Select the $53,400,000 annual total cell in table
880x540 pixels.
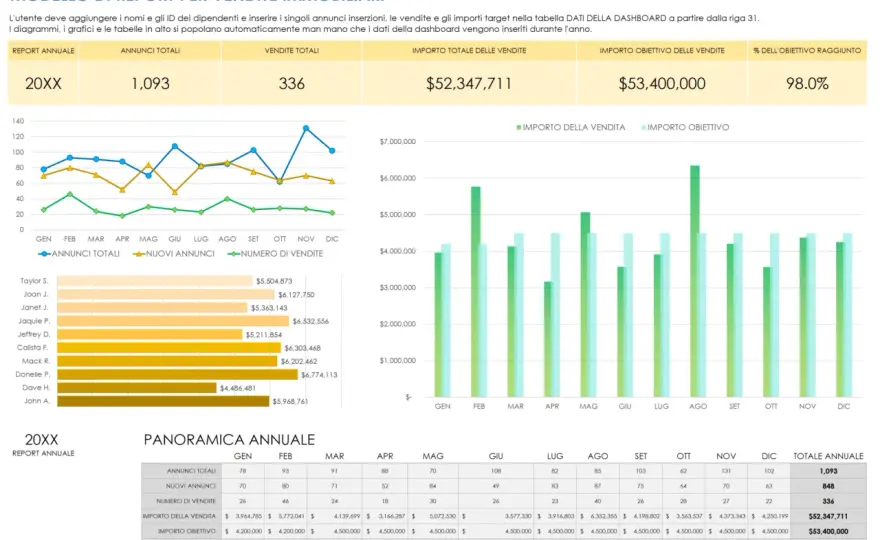(x=828, y=532)
